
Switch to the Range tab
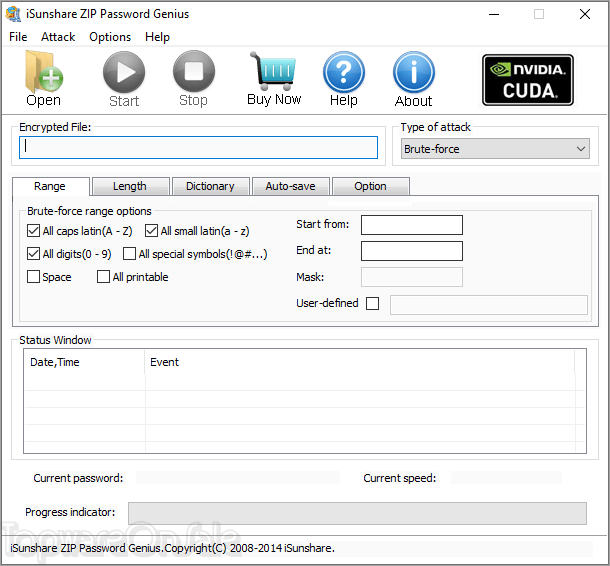pos(50,186)
